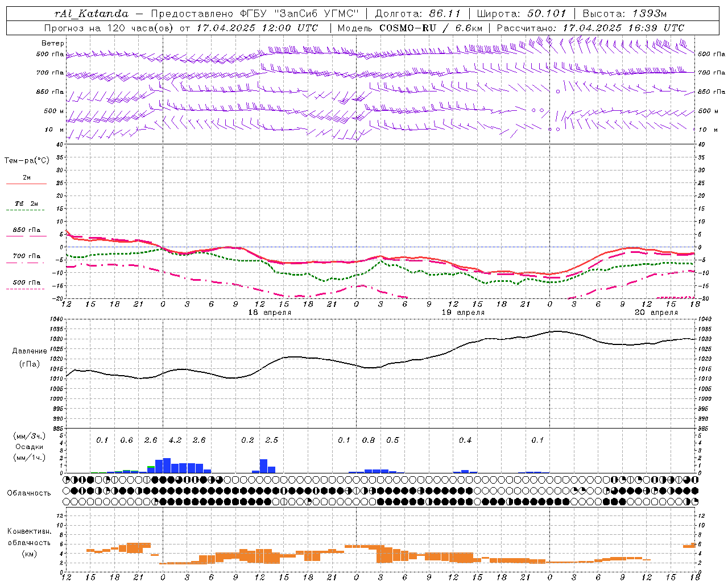
Task: Click the longitude value Долгота: 86.11
Action: (x=417, y=14)
